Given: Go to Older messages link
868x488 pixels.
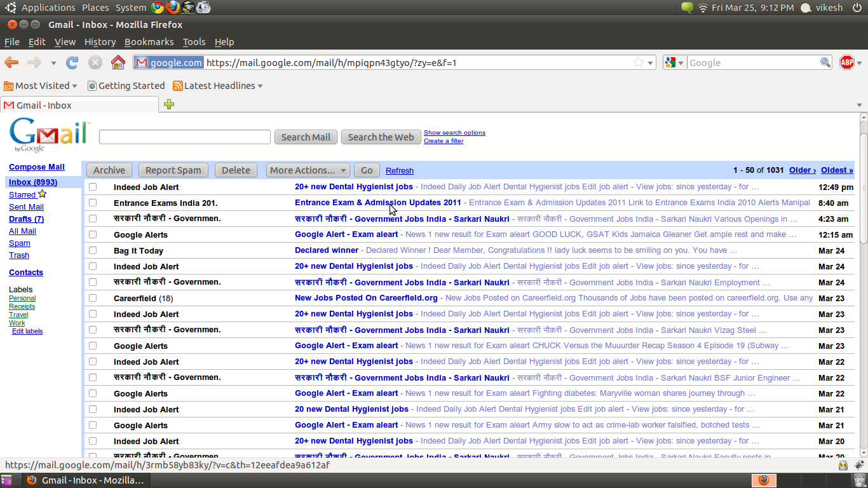Looking at the screenshot, I should pos(803,170).
